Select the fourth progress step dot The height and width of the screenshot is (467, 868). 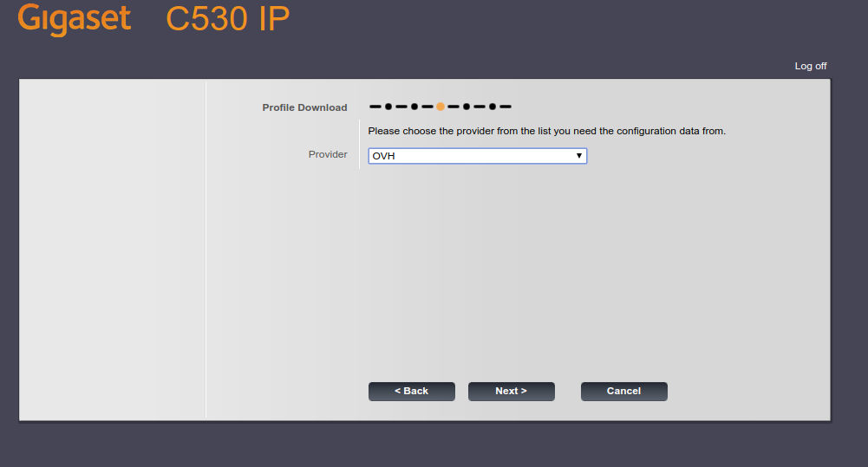[467, 107]
